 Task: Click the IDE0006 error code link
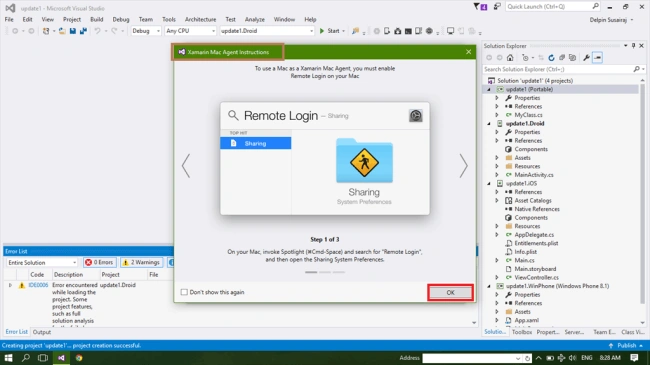tap(38, 285)
